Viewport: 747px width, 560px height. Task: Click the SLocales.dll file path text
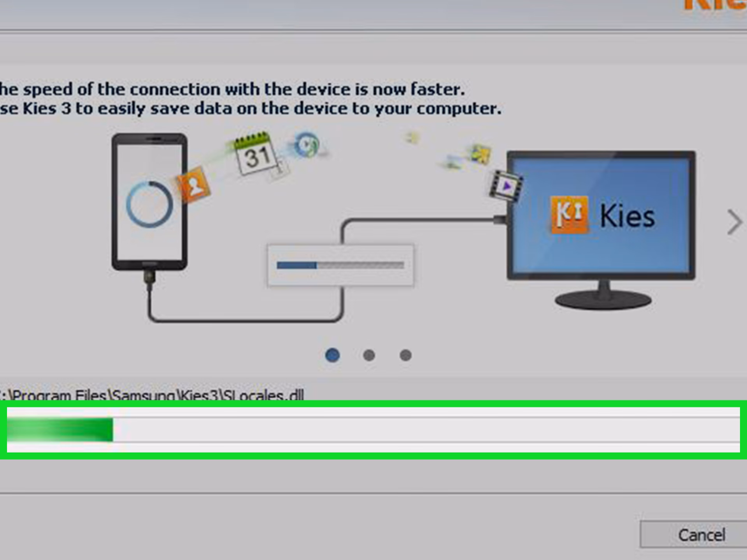(x=152, y=395)
